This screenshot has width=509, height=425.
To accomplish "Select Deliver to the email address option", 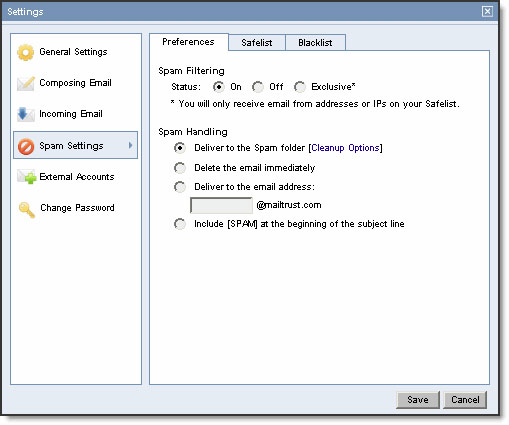I will [x=180, y=187].
